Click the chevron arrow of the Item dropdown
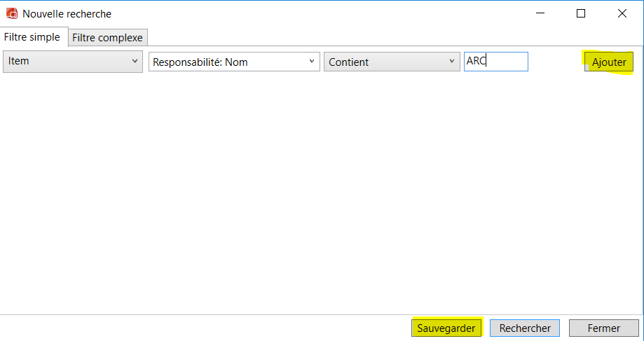Image resolution: width=644 pixels, height=341 pixels. tap(135, 62)
